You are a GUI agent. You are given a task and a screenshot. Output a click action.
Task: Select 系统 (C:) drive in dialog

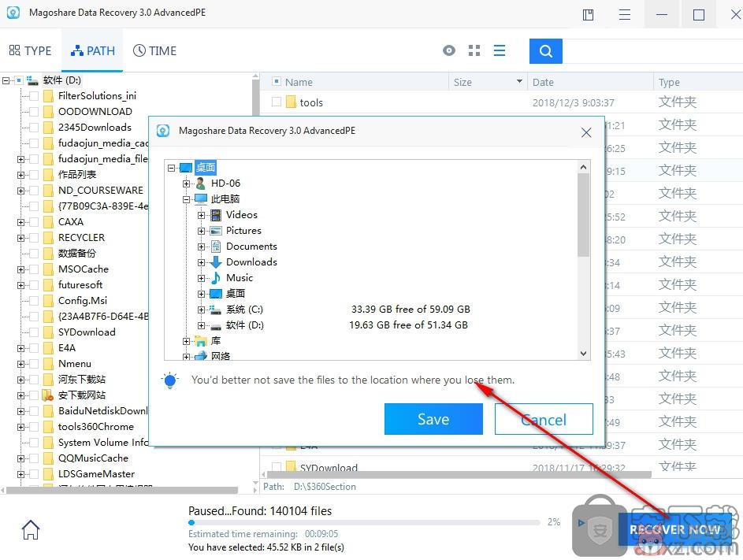244,310
